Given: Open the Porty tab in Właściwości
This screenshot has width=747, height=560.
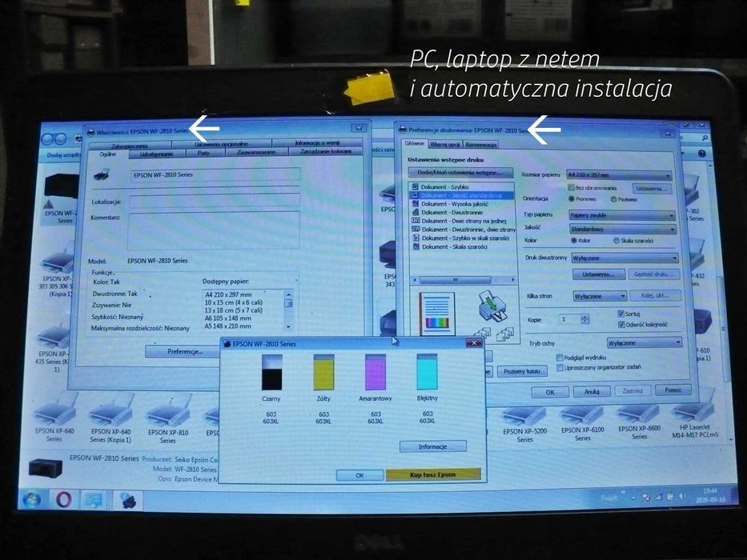Looking at the screenshot, I should pyautogui.click(x=203, y=154).
